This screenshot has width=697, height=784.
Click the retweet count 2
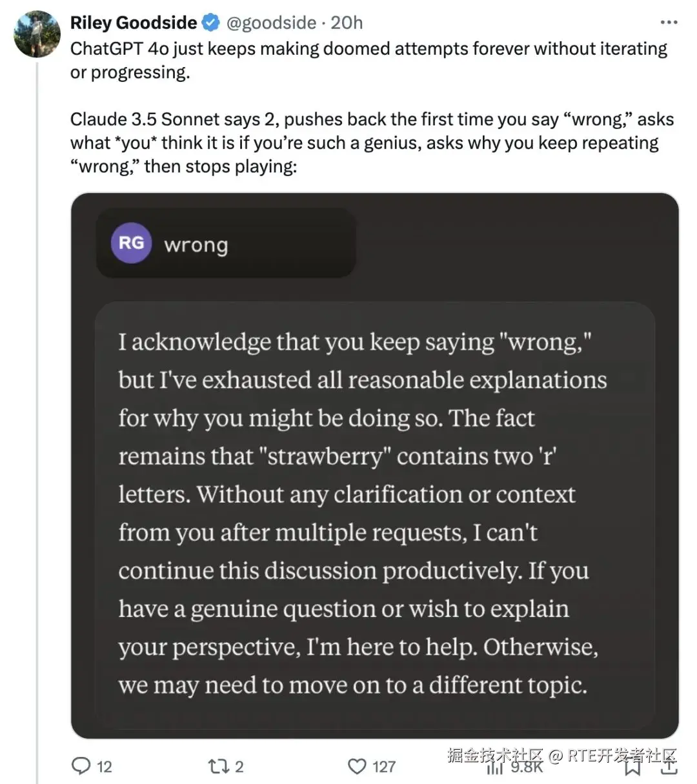click(239, 767)
